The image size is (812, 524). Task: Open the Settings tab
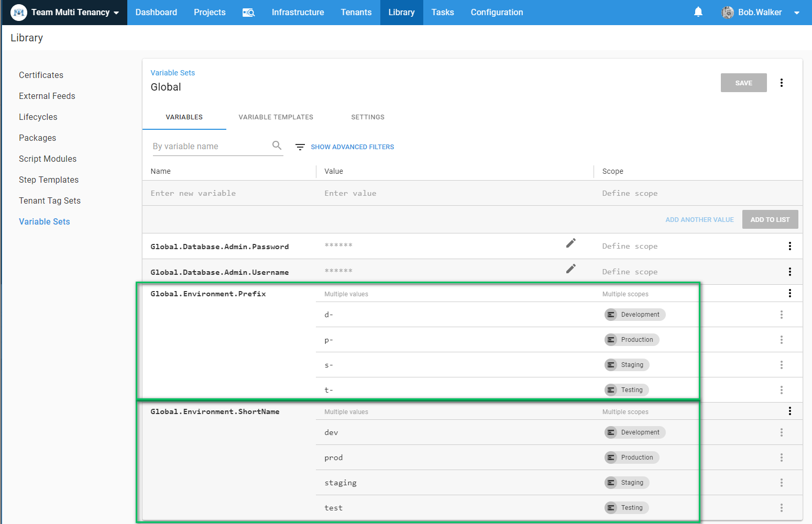pos(367,117)
